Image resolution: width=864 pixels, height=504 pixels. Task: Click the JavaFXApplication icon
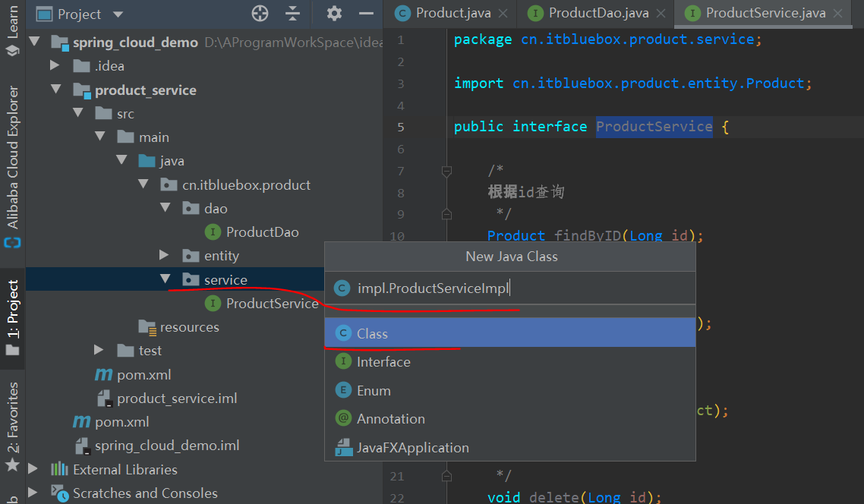pyautogui.click(x=344, y=447)
